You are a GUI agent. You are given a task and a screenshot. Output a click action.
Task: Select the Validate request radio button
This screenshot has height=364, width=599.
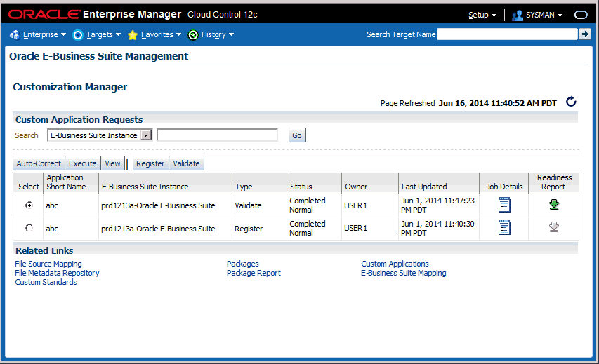[29, 205]
